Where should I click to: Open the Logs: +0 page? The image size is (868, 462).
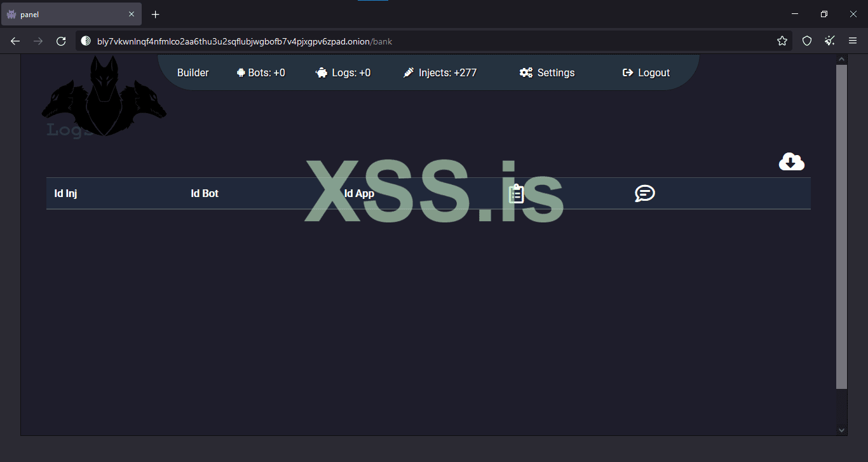[343, 72]
